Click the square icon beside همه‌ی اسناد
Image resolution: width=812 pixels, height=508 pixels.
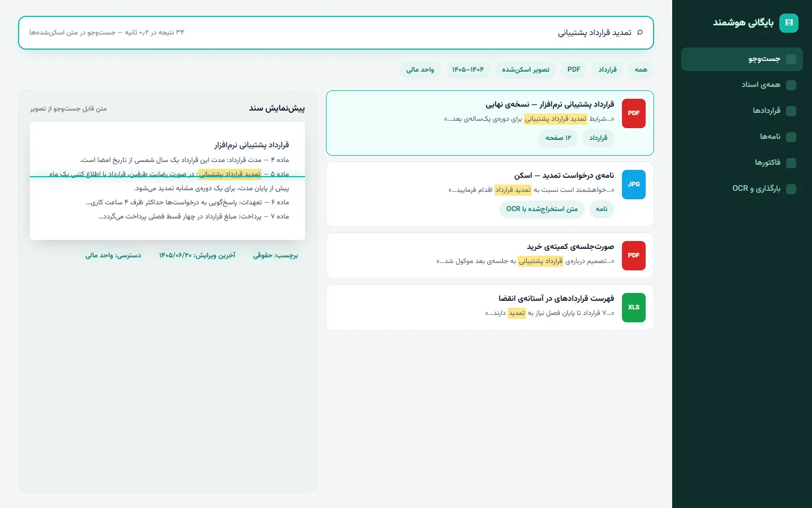pyautogui.click(x=791, y=85)
